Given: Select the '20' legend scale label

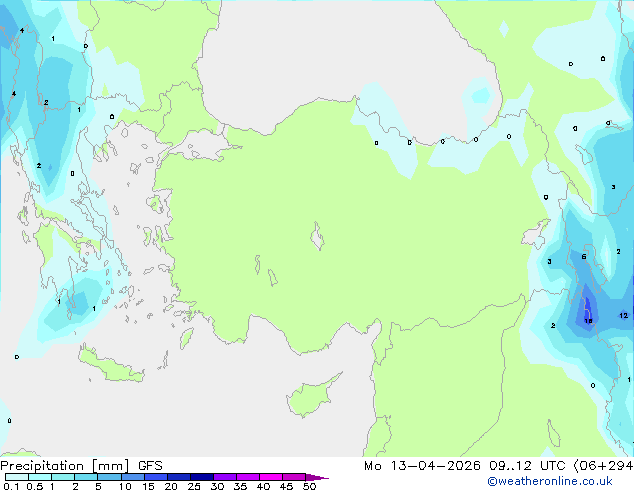Looking at the screenshot, I should pyautogui.click(x=171, y=486).
